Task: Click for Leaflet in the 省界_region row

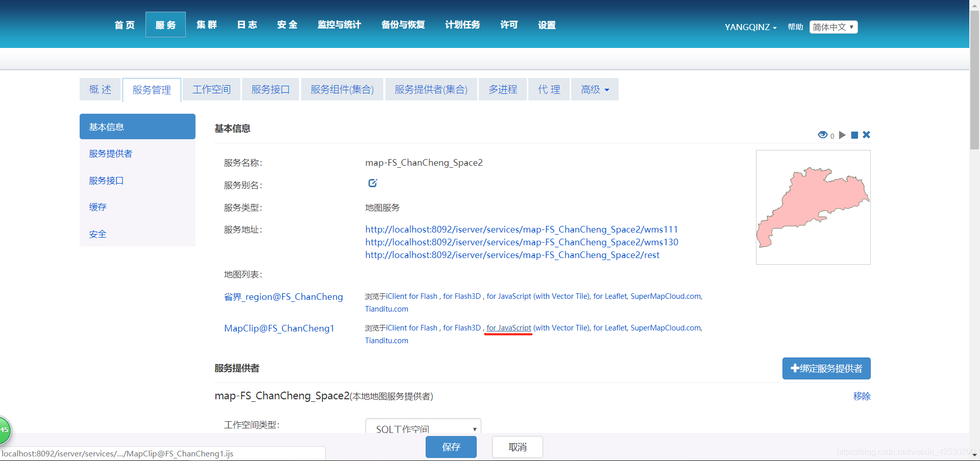Action: 610,296
